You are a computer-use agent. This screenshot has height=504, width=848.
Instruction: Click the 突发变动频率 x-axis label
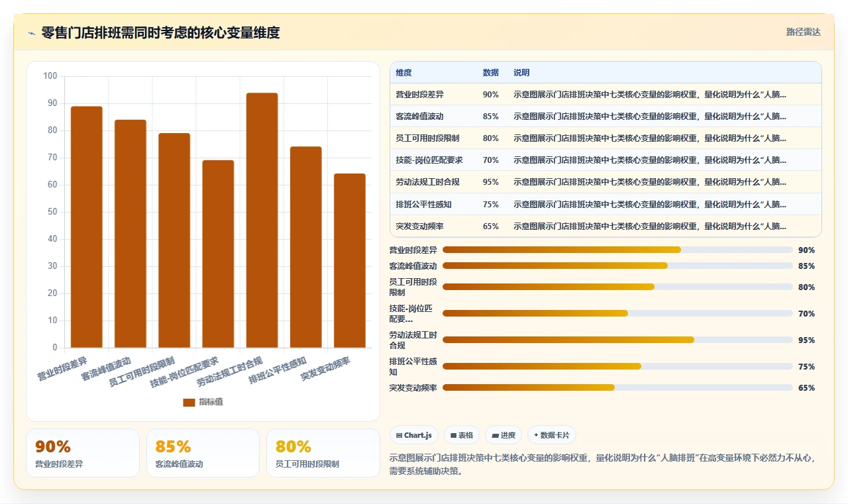click(325, 369)
